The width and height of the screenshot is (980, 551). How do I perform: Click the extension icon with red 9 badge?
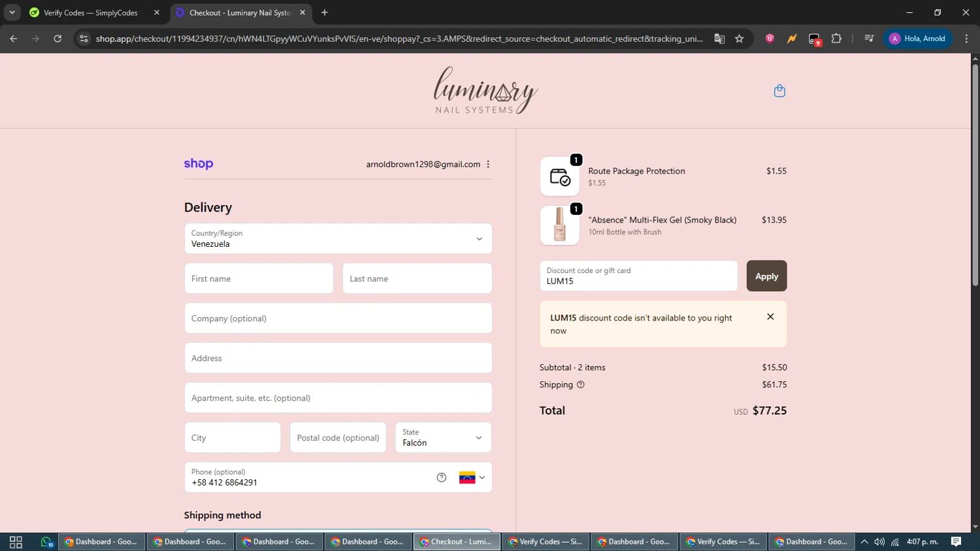814,39
